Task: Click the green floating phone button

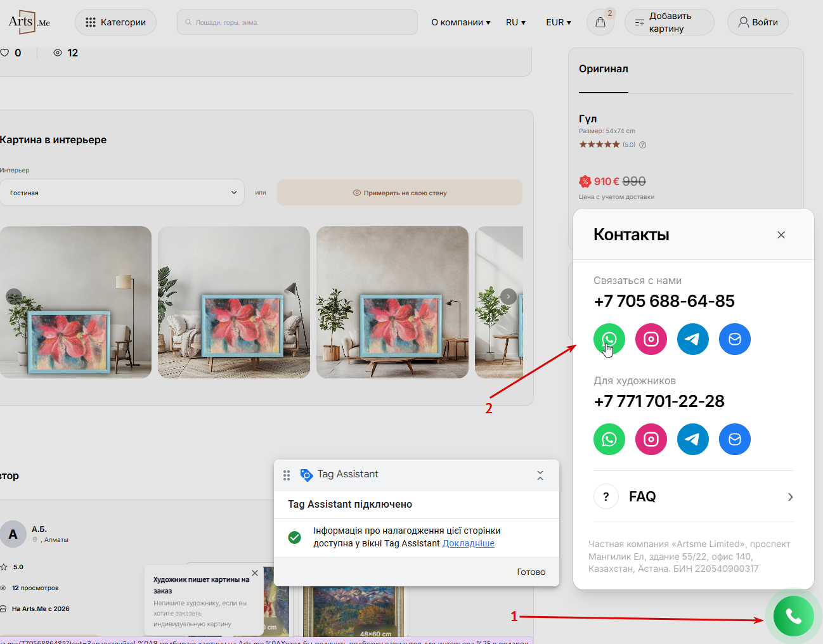Action: click(x=793, y=616)
